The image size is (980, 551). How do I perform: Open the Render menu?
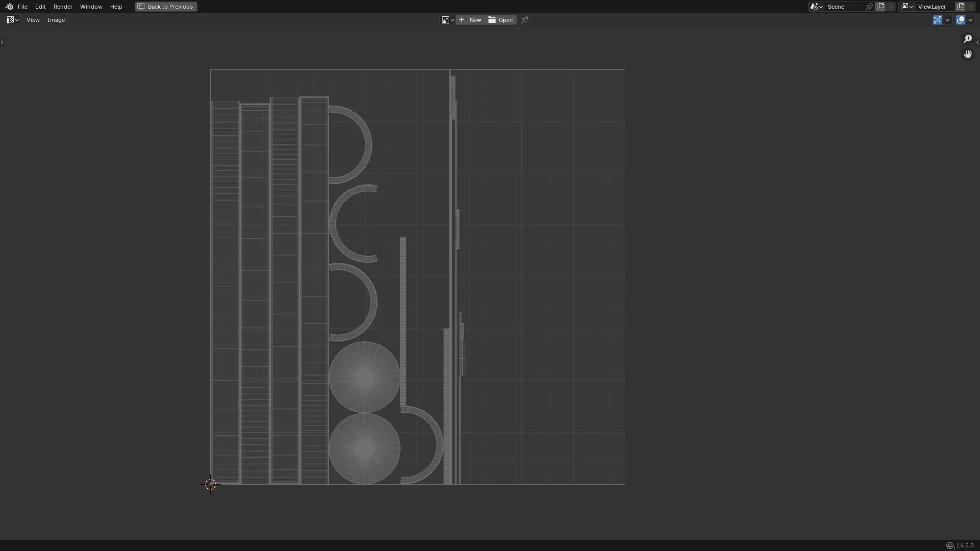pos(63,7)
